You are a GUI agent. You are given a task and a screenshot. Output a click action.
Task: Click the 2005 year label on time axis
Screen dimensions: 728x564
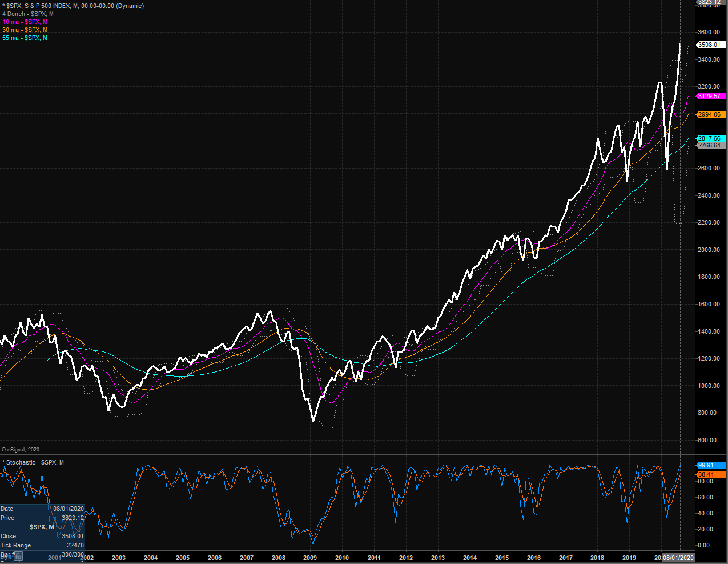[183, 558]
